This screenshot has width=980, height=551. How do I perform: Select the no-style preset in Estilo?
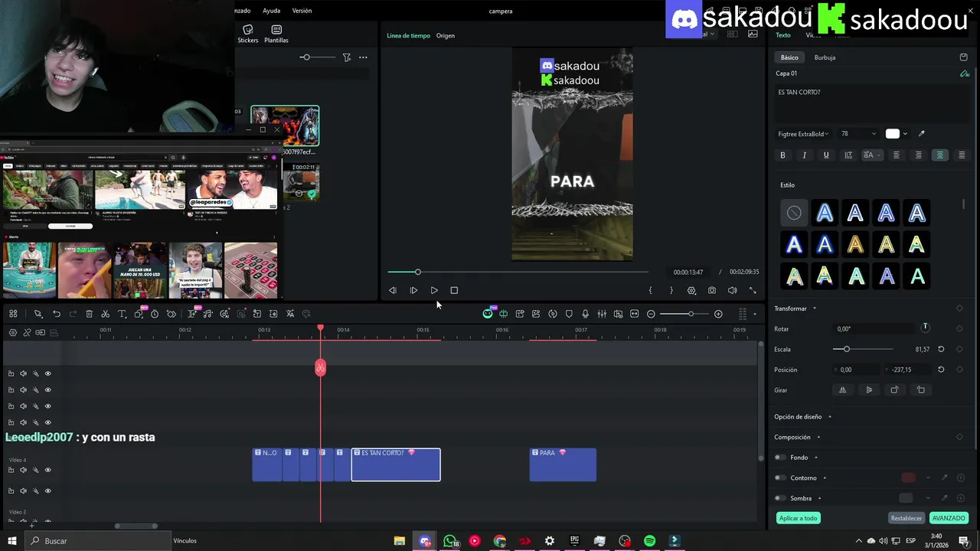click(x=794, y=214)
